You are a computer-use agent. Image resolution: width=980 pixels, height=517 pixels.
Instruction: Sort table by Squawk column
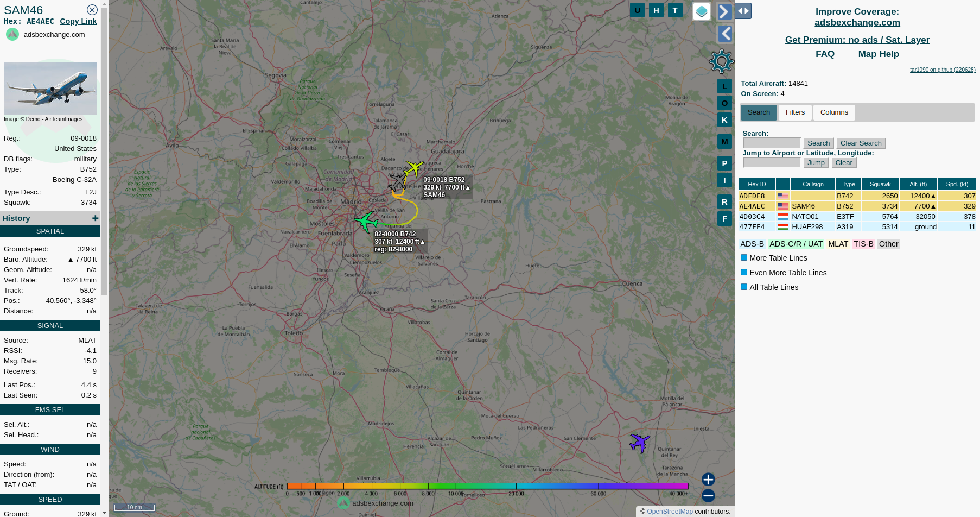pyautogui.click(x=880, y=184)
